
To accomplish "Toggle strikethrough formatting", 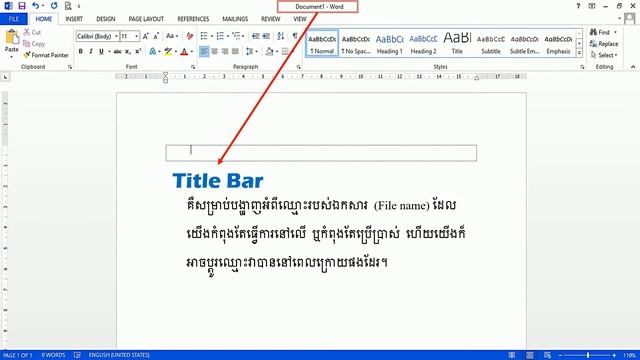I will tap(118, 51).
